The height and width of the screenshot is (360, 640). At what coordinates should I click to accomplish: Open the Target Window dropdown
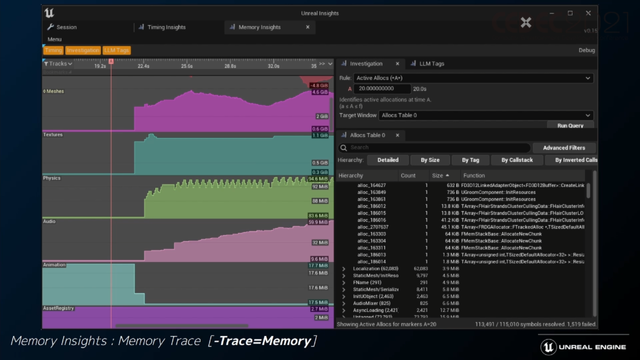(x=485, y=116)
